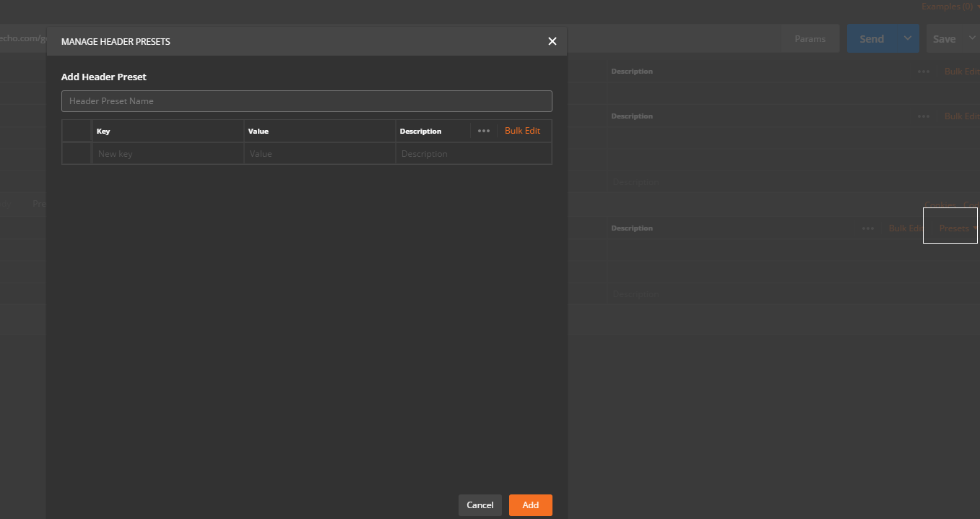Close the Manage Header Presets dialog
This screenshot has height=519, width=980.
(x=552, y=41)
